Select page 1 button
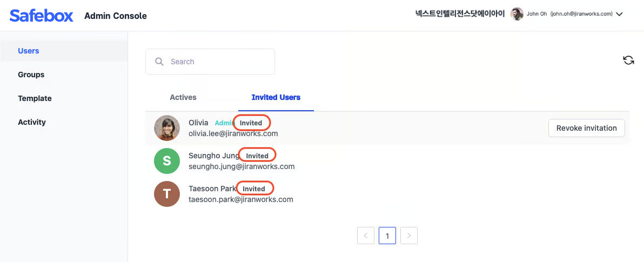The image size is (644, 262). [x=387, y=236]
